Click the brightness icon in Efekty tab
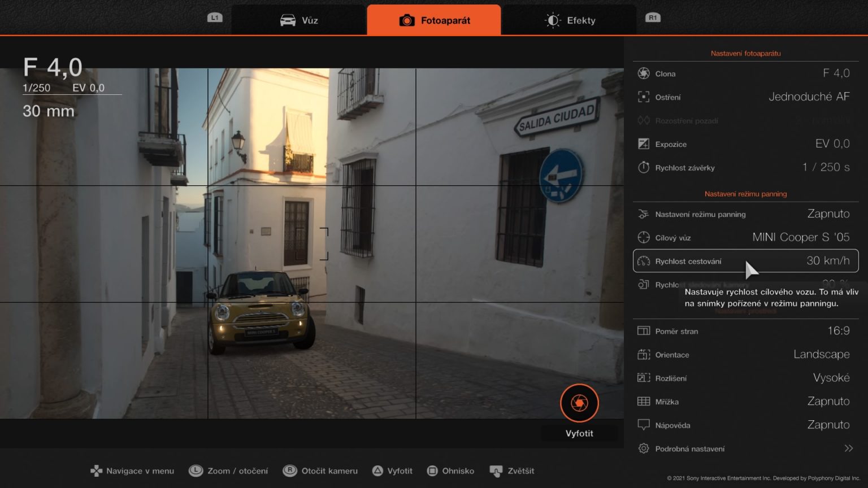 click(552, 20)
